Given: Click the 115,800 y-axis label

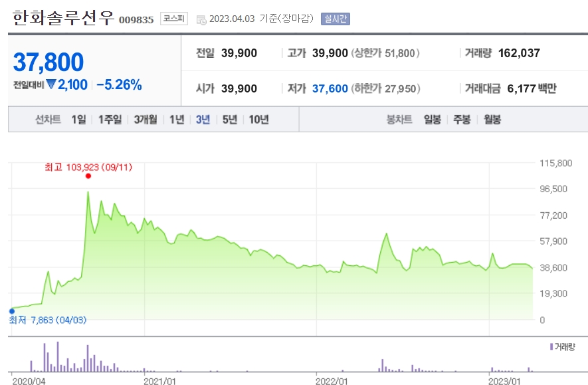Looking at the screenshot, I should pos(555,163).
